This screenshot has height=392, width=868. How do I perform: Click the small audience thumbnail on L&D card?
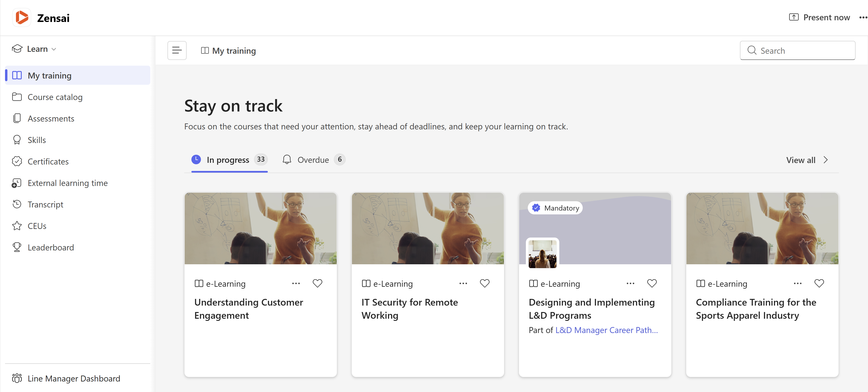coord(543,254)
